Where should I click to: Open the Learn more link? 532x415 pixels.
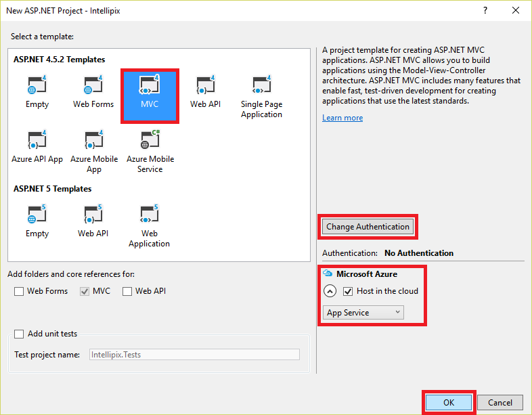click(x=342, y=118)
